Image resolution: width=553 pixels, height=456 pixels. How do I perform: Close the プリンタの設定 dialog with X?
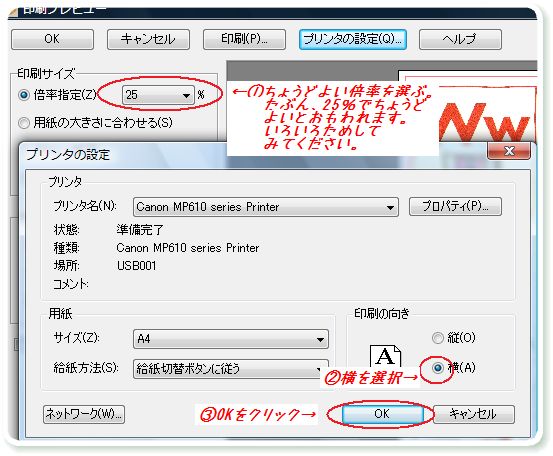(x=509, y=151)
